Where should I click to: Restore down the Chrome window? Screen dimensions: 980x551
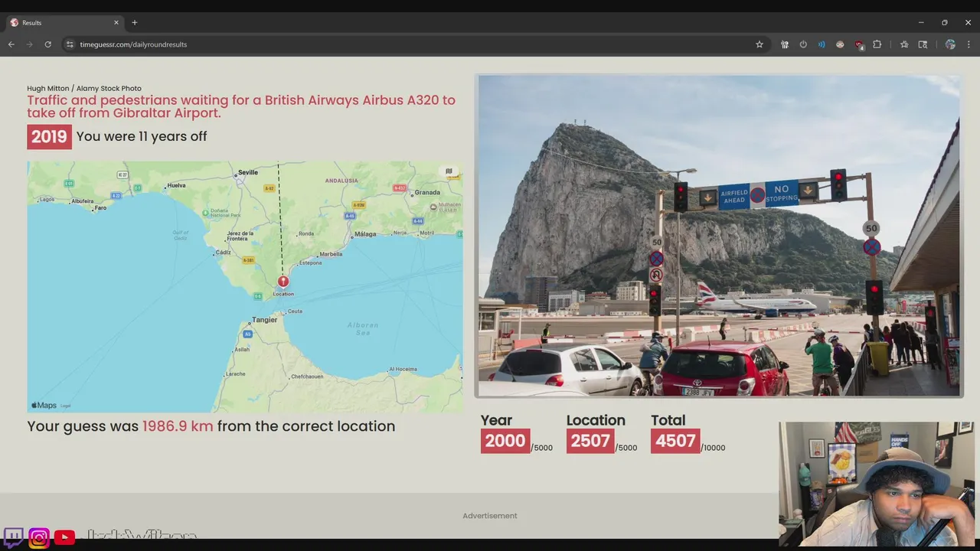pos(944,23)
